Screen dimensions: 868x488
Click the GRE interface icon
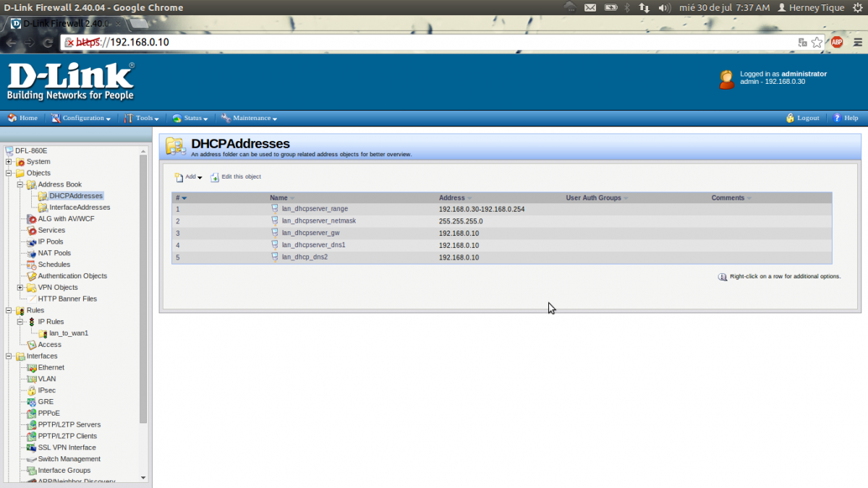tap(32, 402)
